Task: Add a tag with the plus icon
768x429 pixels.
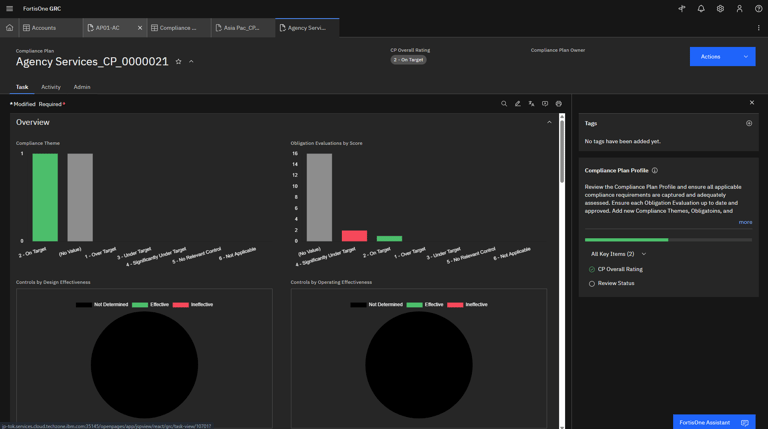Action: (x=749, y=123)
